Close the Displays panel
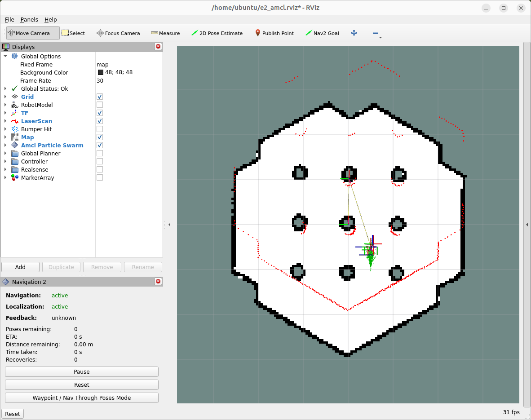Viewport: 531px width, 420px height. coord(158,46)
